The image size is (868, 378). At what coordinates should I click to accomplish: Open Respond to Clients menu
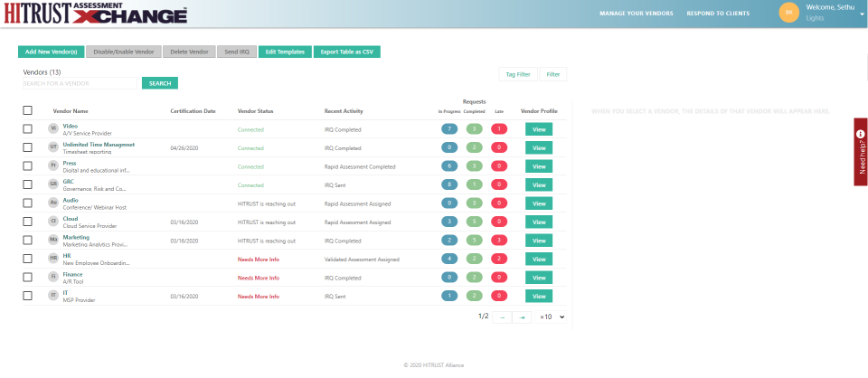point(718,14)
